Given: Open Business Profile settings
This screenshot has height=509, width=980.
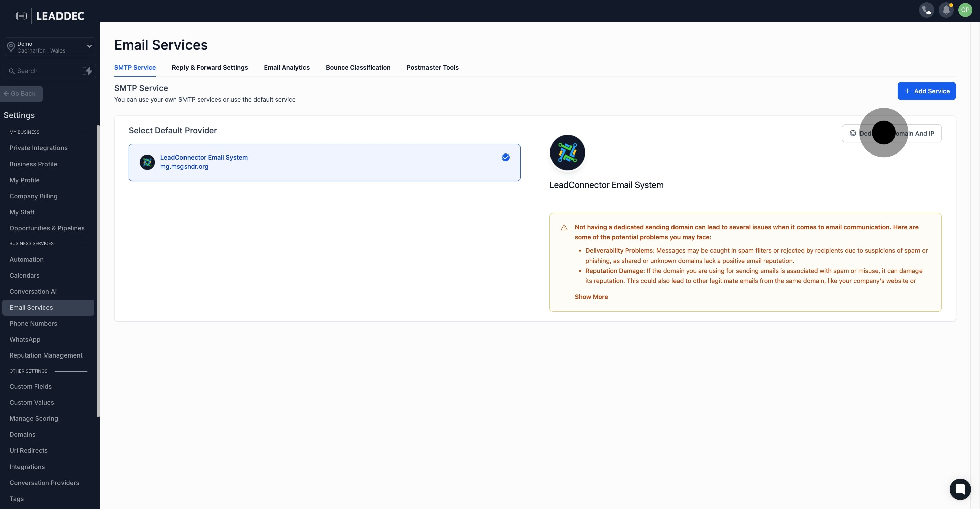Looking at the screenshot, I should tap(33, 164).
